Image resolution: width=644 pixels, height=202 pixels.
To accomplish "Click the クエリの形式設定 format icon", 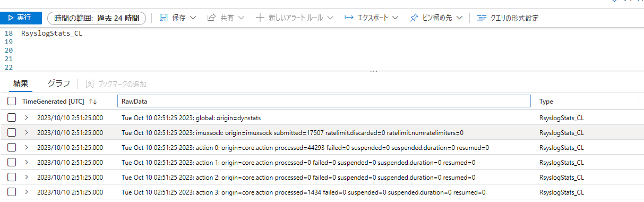I will click(x=482, y=18).
